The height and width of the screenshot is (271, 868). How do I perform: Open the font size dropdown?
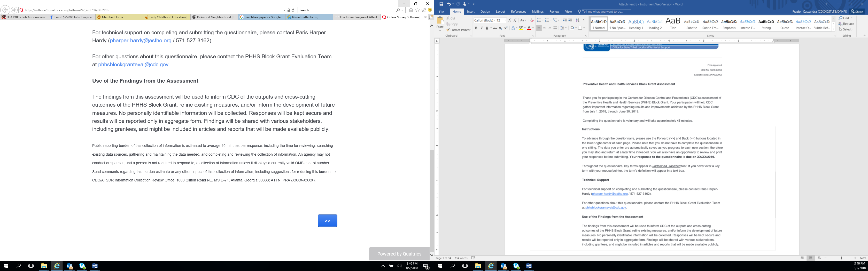[x=505, y=21]
